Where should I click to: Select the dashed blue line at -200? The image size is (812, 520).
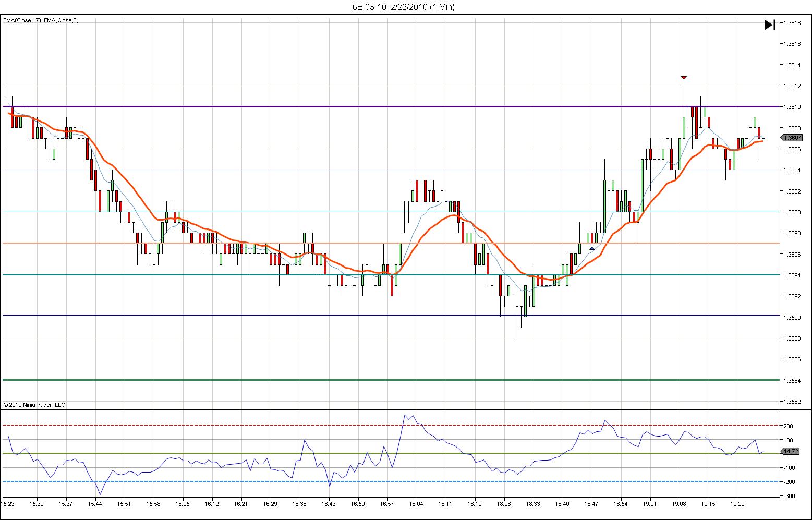pos(391,481)
